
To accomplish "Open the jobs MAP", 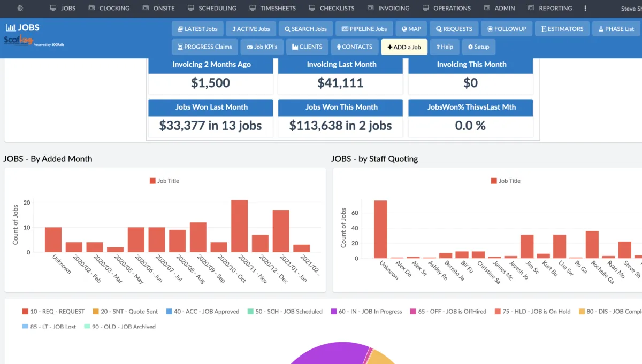I will coord(411,29).
